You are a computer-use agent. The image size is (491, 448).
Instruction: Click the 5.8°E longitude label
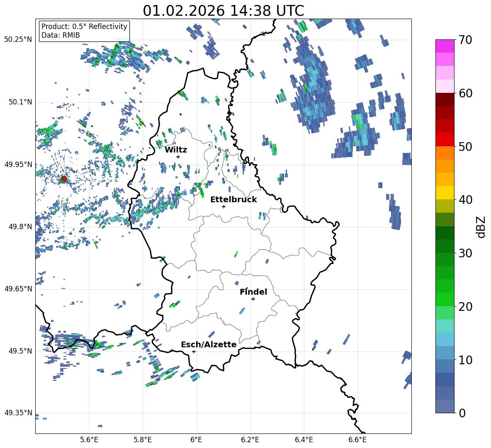pos(143,440)
